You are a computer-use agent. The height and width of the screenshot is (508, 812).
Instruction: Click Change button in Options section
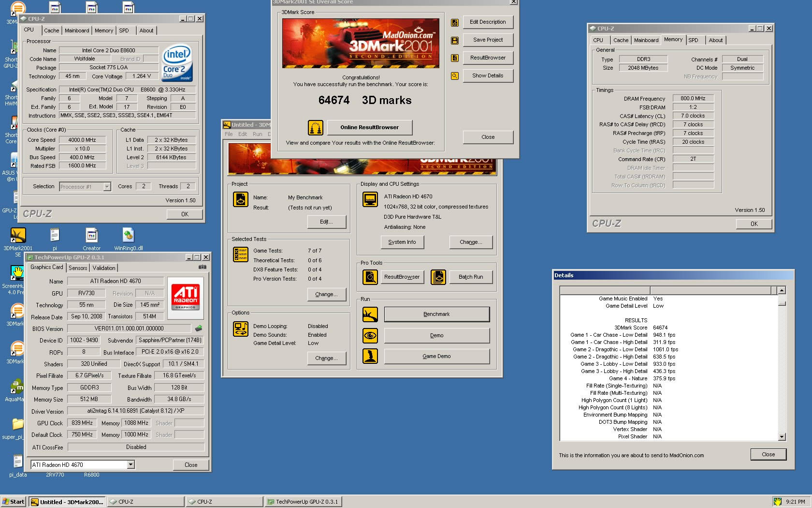click(327, 359)
